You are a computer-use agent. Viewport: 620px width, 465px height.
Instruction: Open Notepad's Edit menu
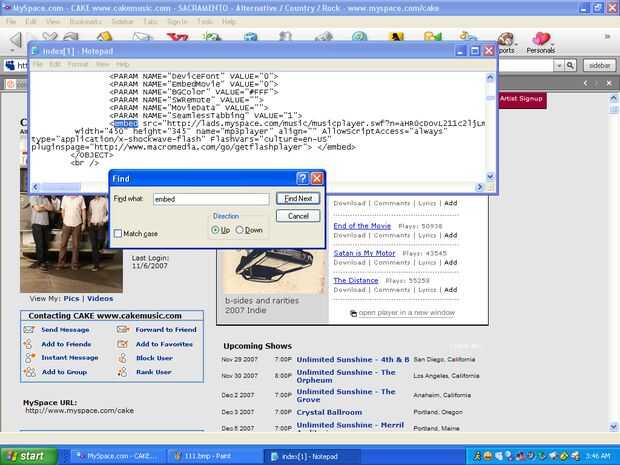55,64
